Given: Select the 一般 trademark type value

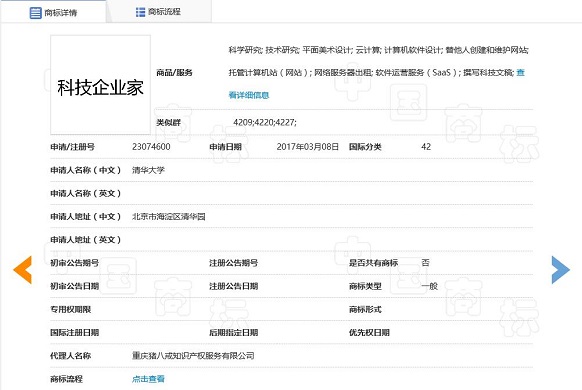Looking at the screenshot, I should [x=429, y=286].
